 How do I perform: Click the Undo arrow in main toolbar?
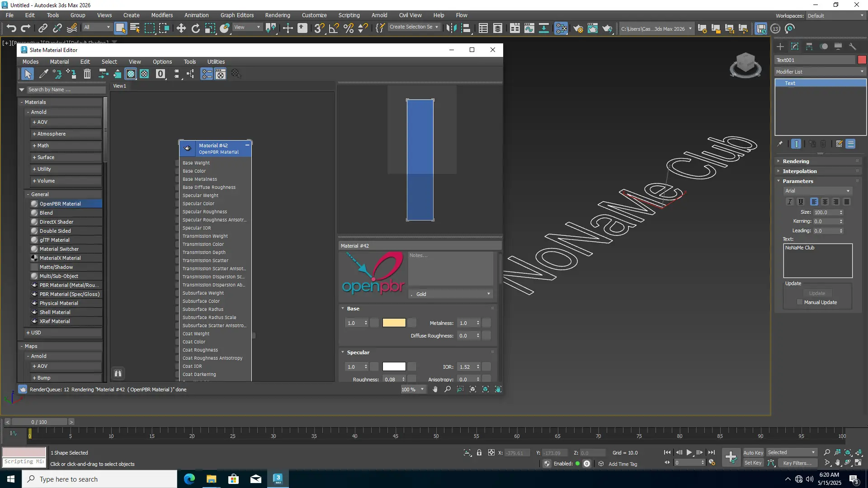click(11, 28)
